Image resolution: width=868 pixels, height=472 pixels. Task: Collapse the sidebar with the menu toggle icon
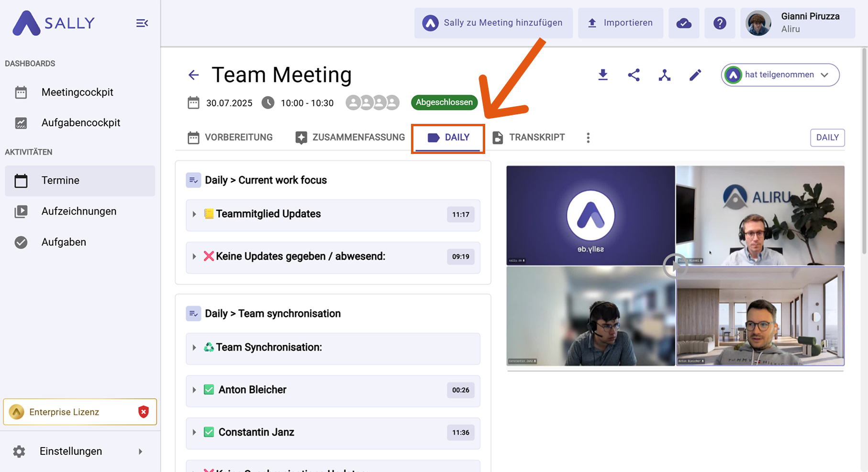click(x=142, y=23)
